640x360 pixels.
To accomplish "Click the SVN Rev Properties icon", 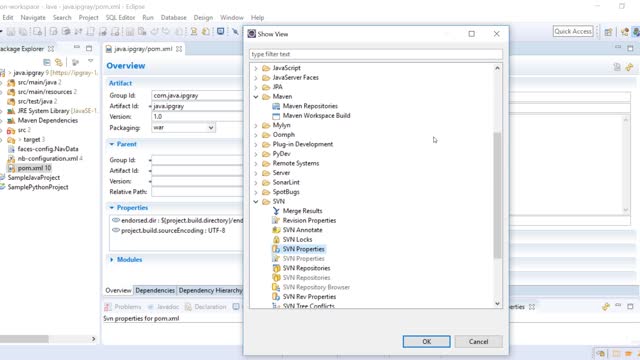I will tap(276, 297).
